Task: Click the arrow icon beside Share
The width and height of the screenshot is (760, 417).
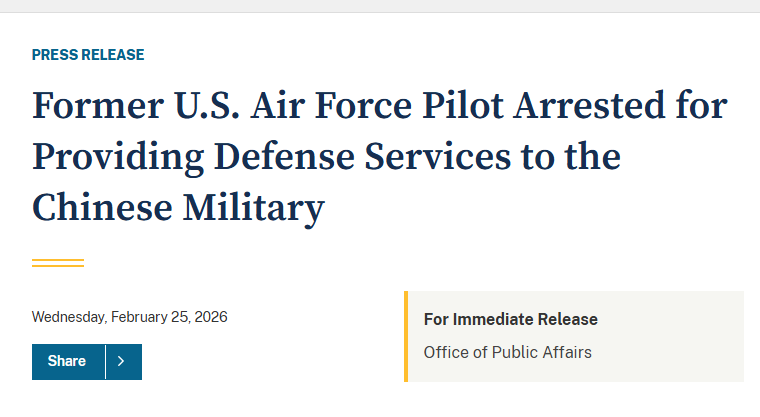Action: (x=121, y=361)
